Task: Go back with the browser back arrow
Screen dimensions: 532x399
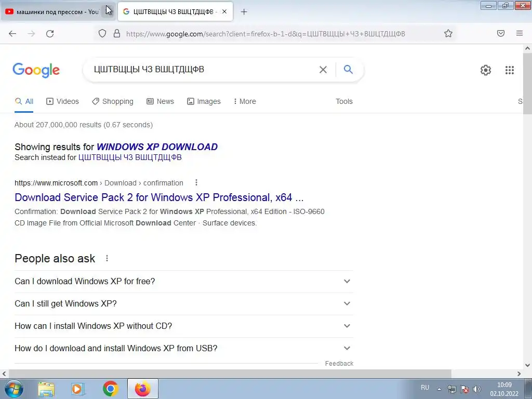Action: (x=12, y=34)
